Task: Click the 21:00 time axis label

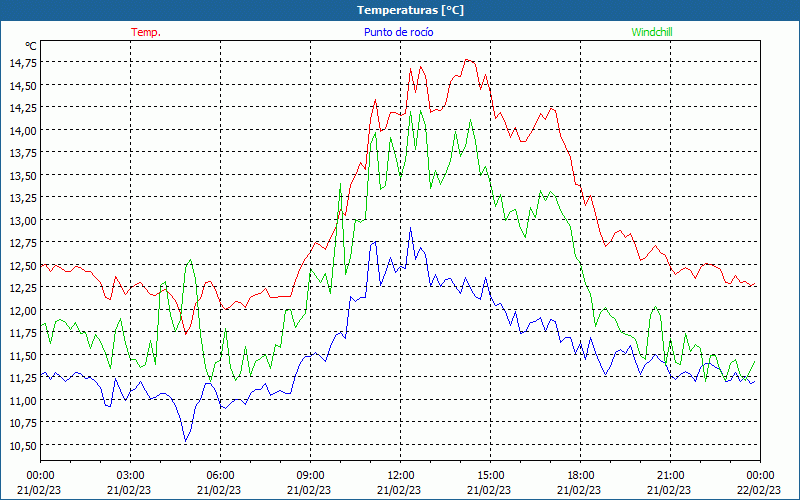Action: pos(670,476)
